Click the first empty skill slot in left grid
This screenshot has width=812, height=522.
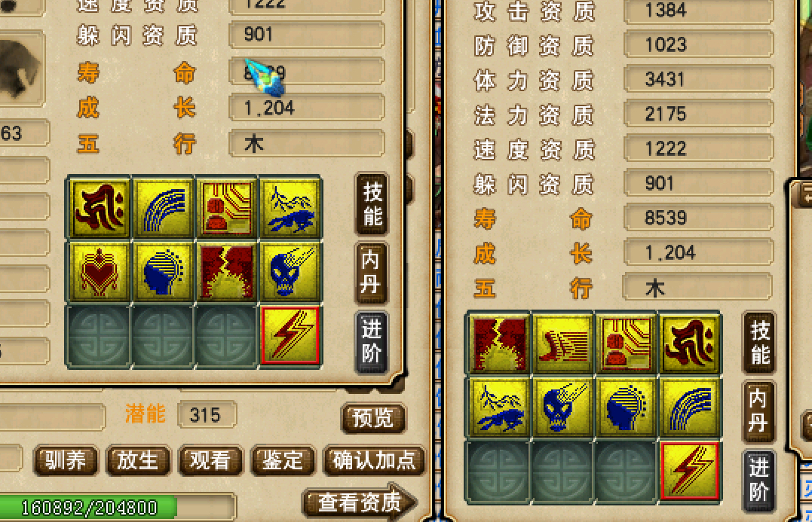99,335
